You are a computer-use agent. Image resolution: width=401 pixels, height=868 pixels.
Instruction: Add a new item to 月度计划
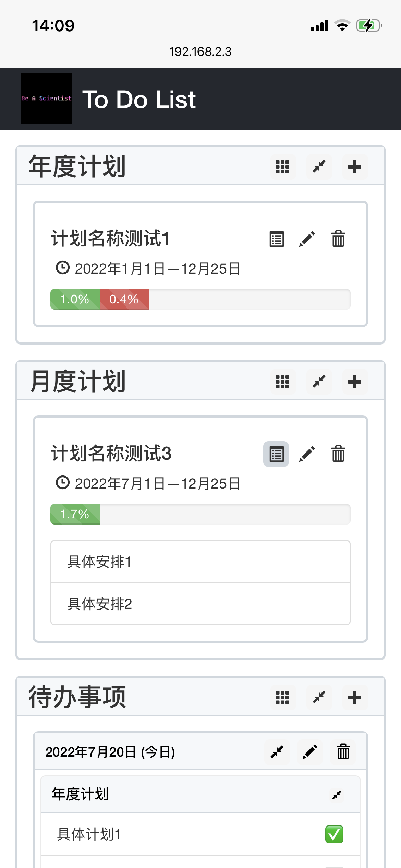click(354, 382)
